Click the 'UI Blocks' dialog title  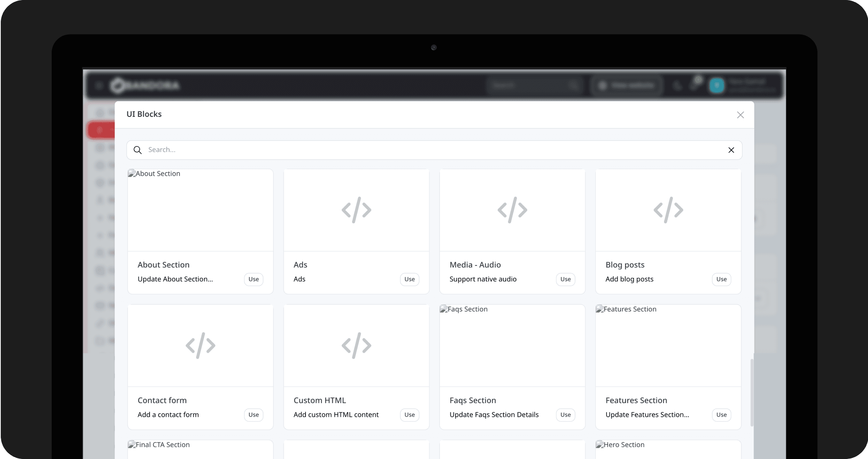[144, 114]
